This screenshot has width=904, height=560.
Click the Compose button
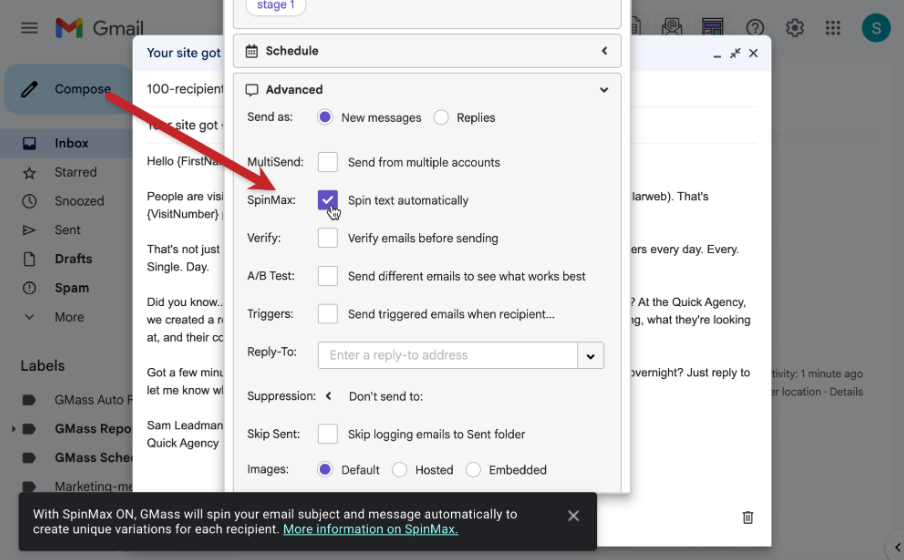[68, 89]
